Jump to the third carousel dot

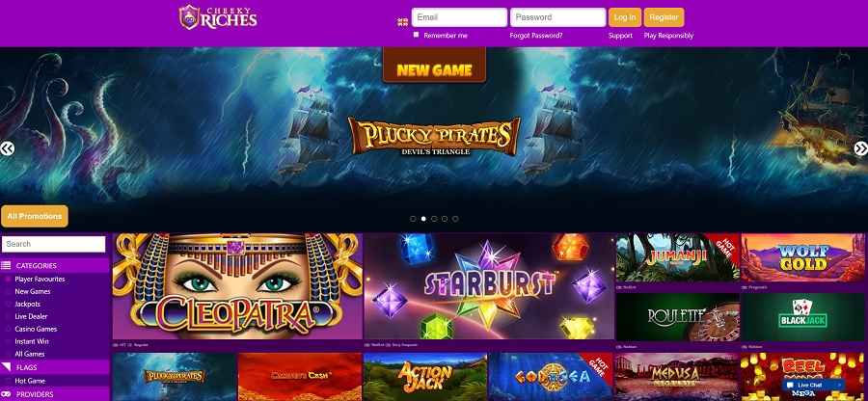(434, 219)
